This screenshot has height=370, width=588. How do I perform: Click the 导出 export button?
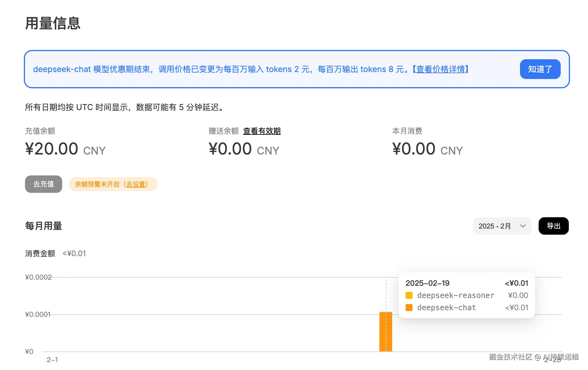click(x=553, y=226)
